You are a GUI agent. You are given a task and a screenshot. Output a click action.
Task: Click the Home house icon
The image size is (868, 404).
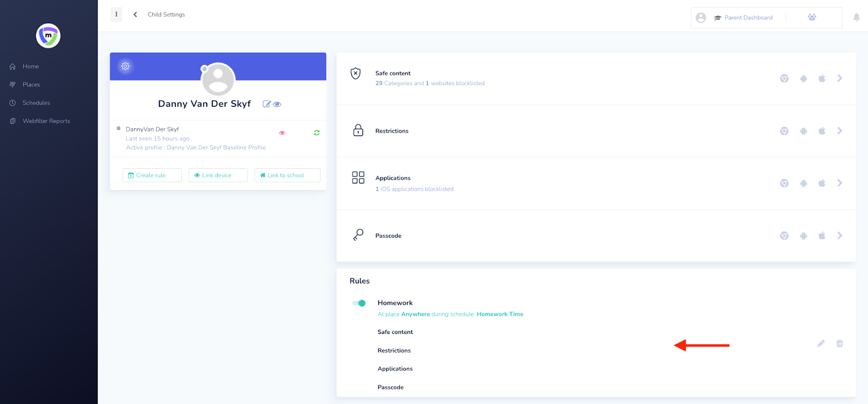click(x=12, y=67)
